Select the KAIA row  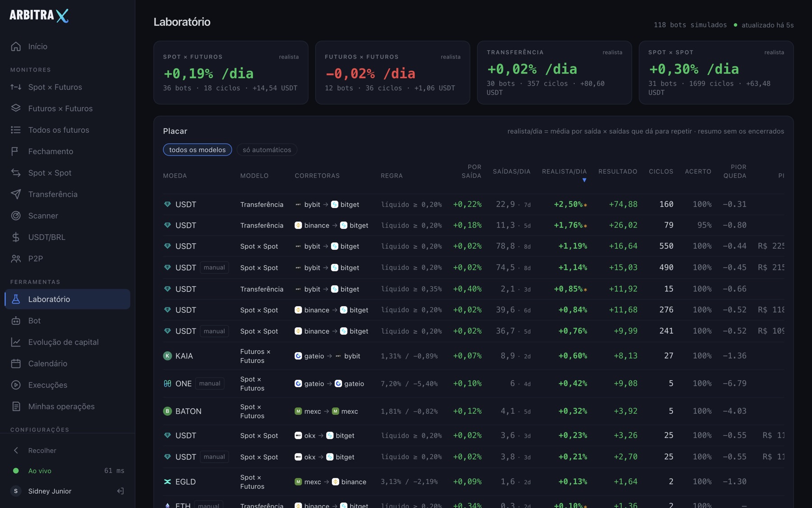(x=474, y=356)
